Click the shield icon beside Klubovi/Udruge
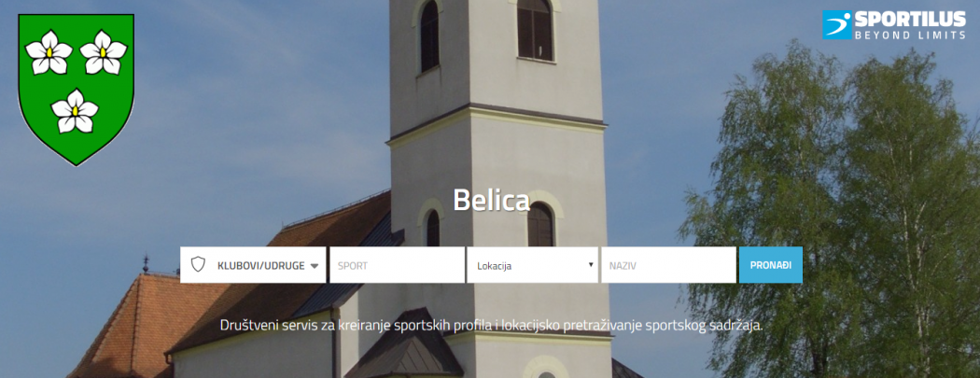 [198, 265]
